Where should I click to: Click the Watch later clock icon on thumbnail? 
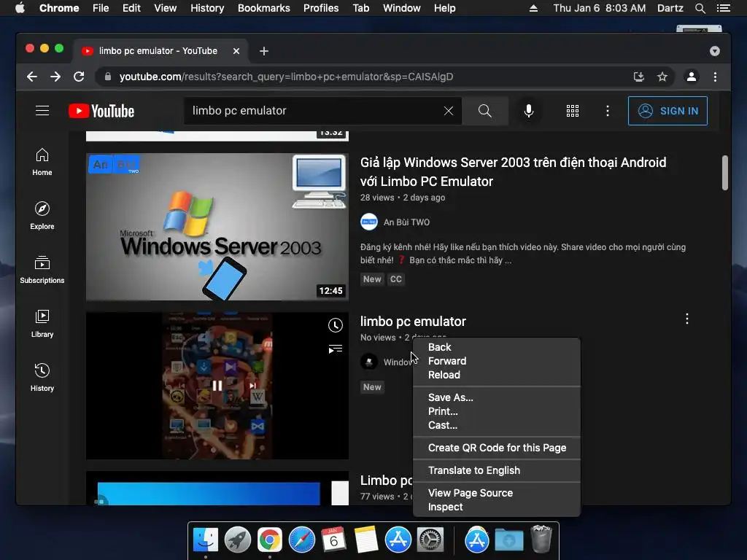click(x=336, y=325)
